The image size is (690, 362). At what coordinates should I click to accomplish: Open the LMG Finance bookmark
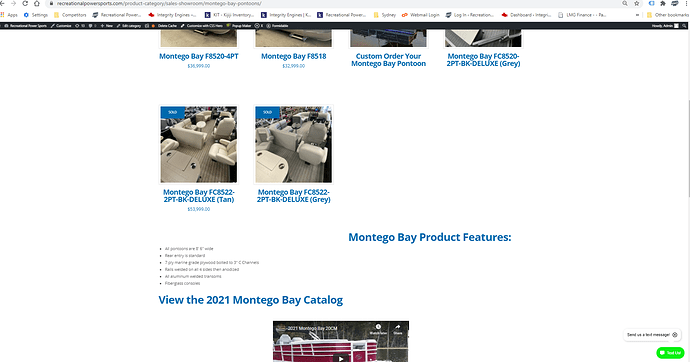pyautogui.click(x=582, y=15)
